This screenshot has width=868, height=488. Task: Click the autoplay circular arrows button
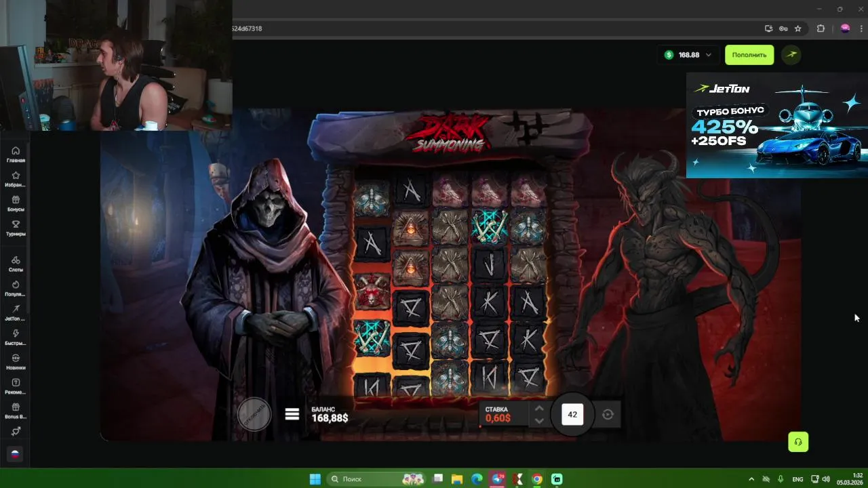[608, 414]
